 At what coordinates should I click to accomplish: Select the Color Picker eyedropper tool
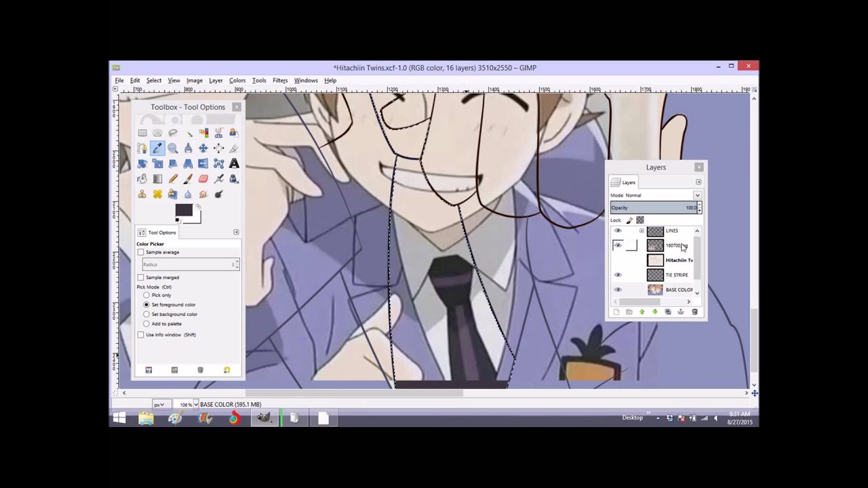click(x=157, y=148)
